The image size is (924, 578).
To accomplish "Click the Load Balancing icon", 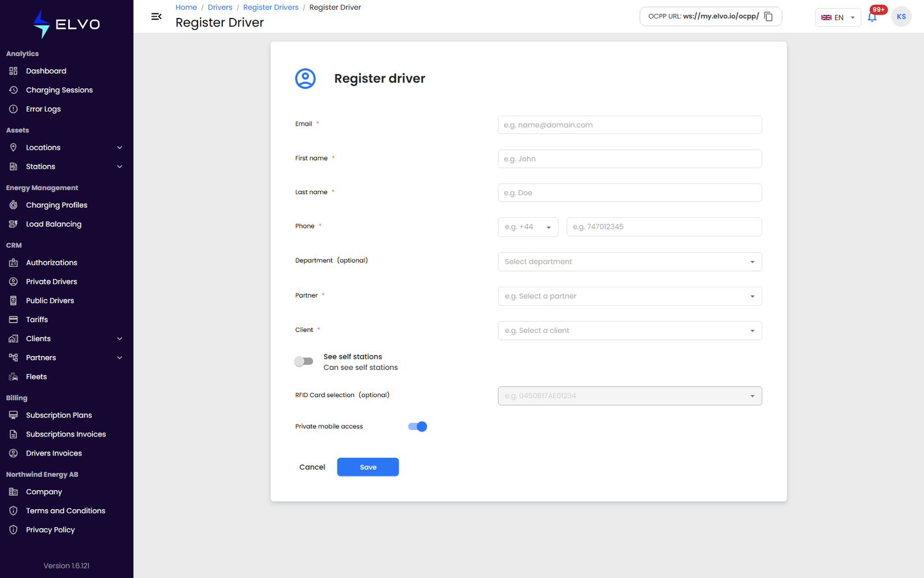I will 13,224.
